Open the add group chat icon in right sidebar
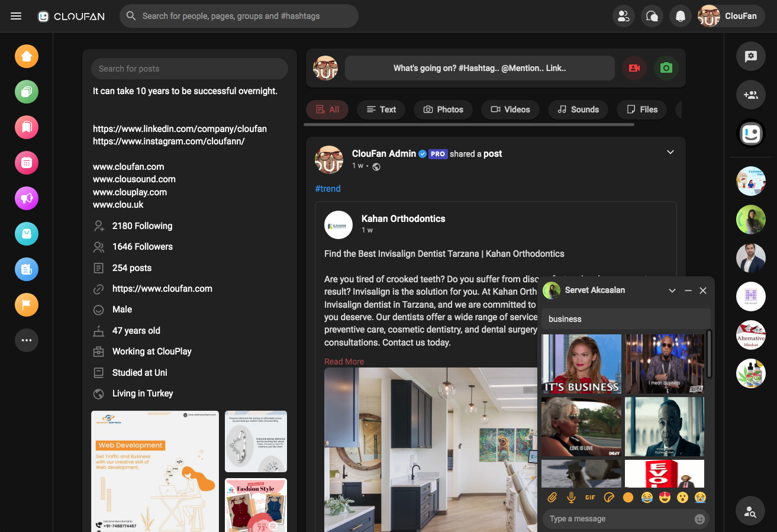 [751, 95]
